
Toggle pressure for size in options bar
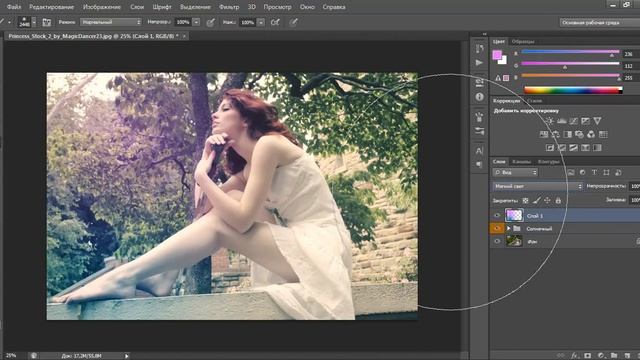[x=293, y=22]
